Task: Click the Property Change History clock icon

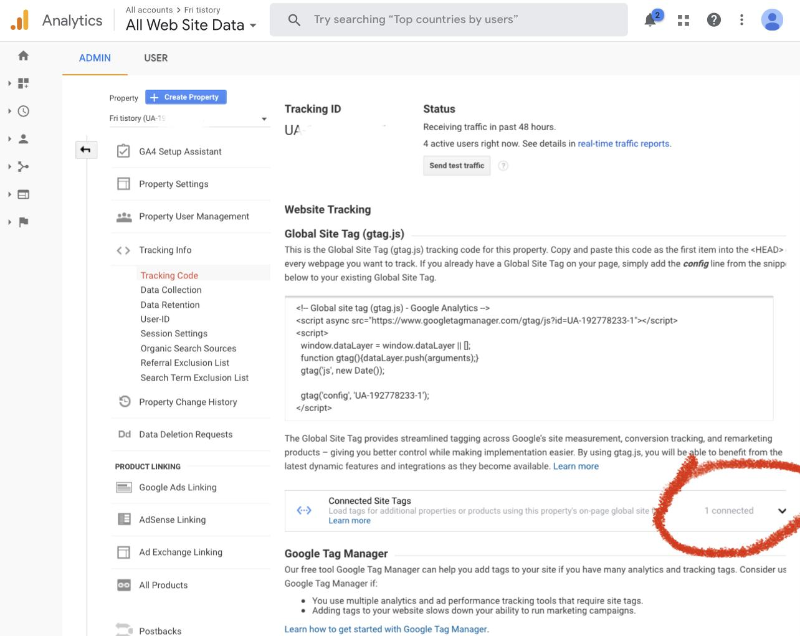Action: pos(124,401)
